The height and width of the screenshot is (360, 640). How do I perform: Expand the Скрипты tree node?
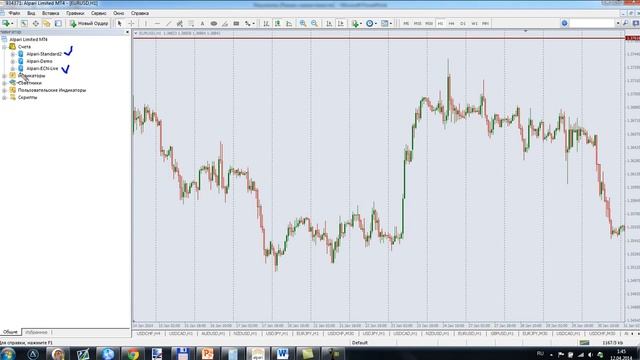click(4, 98)
